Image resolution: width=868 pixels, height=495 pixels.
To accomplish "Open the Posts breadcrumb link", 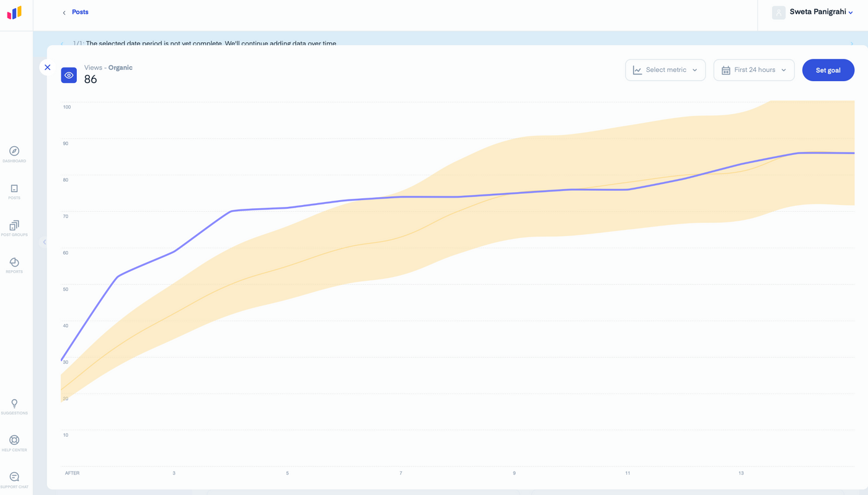I will tap(80, 12).
